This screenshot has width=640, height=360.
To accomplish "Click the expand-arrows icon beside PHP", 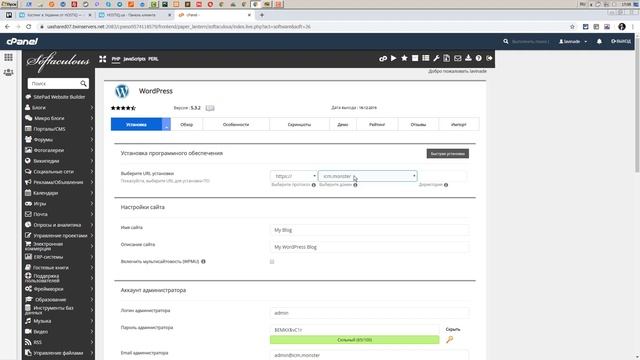I will pos(102,59).
